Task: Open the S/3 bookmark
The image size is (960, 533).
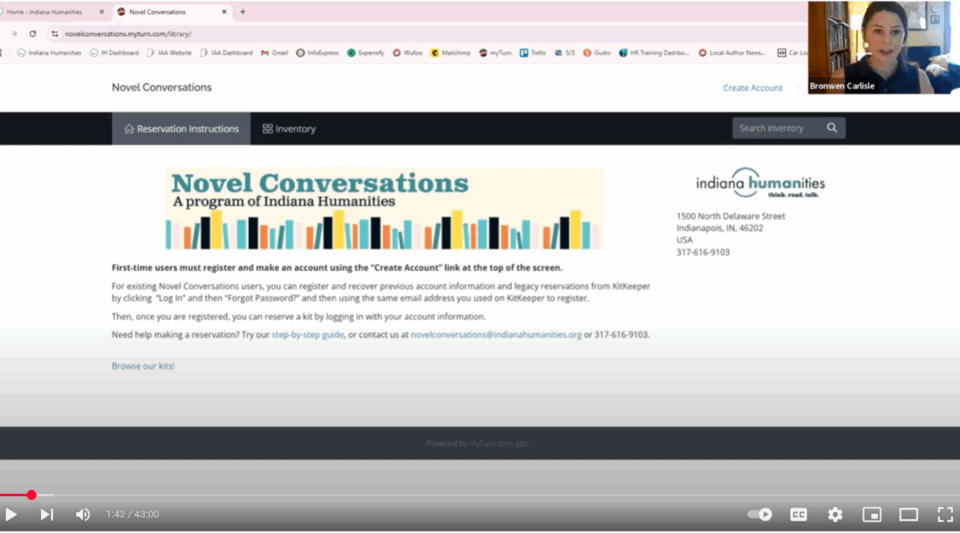Action: (x=564, y=53)
